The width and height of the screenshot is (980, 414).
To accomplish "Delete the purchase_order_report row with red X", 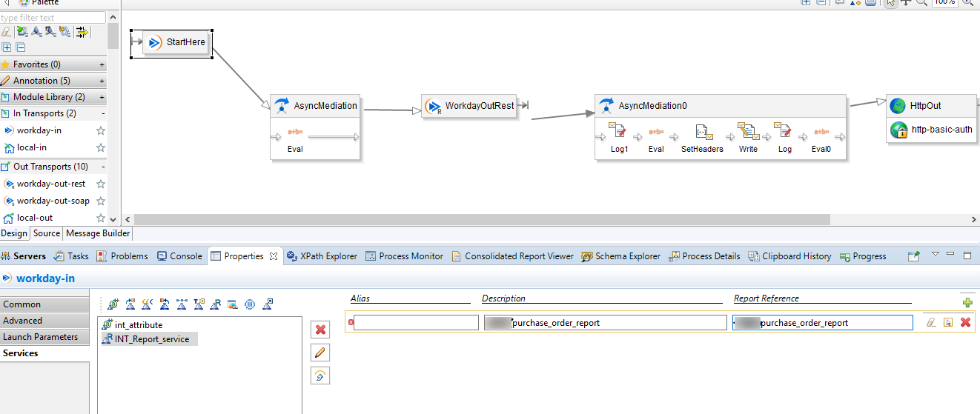I will (965, 322).
